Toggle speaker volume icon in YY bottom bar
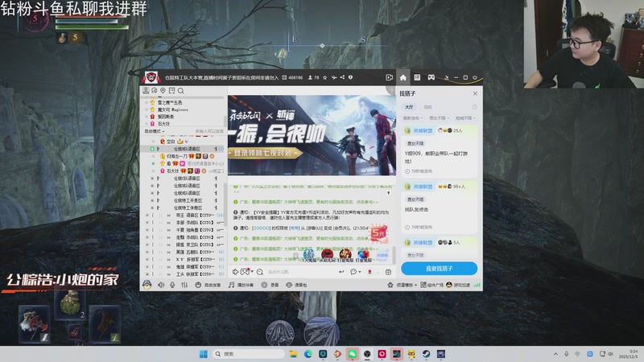The height and width of the screenshot is (362, 644). (161, 285)
